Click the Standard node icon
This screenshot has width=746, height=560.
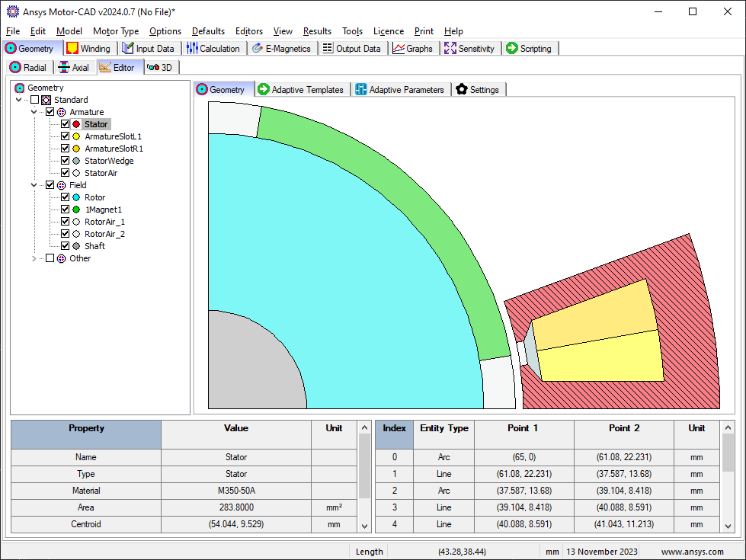[x=46, y=100]
